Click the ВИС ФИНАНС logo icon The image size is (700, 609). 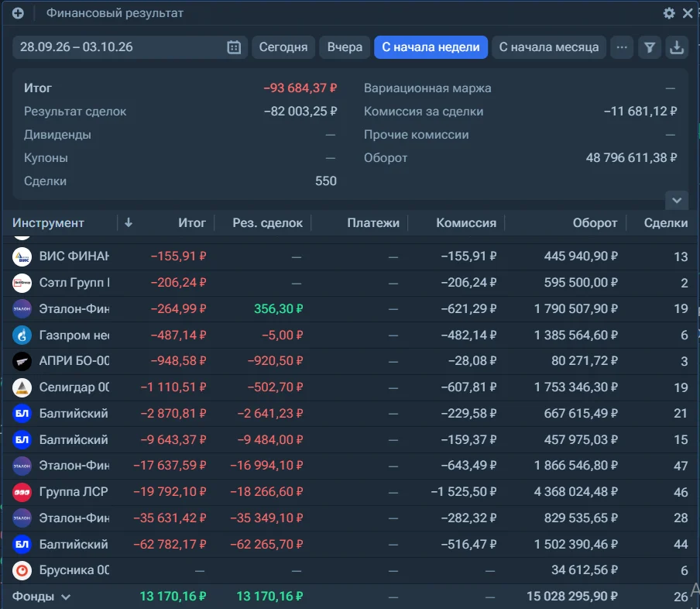22,256
